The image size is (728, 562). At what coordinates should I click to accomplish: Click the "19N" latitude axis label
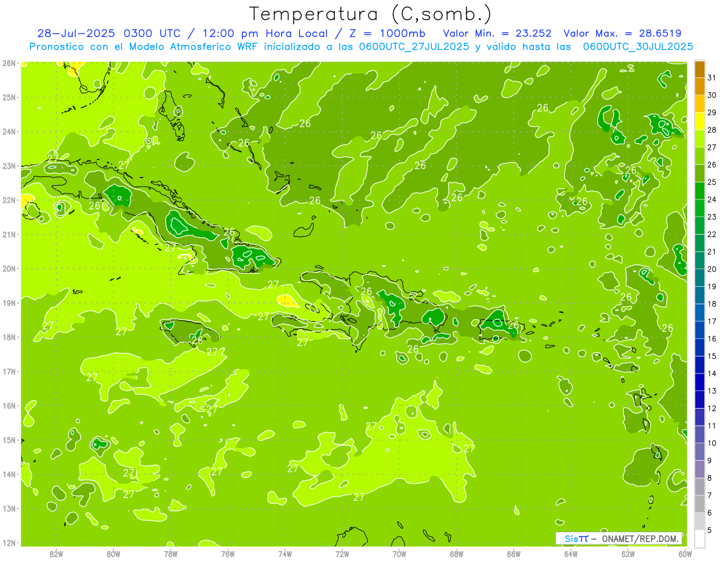coord(9,303)
